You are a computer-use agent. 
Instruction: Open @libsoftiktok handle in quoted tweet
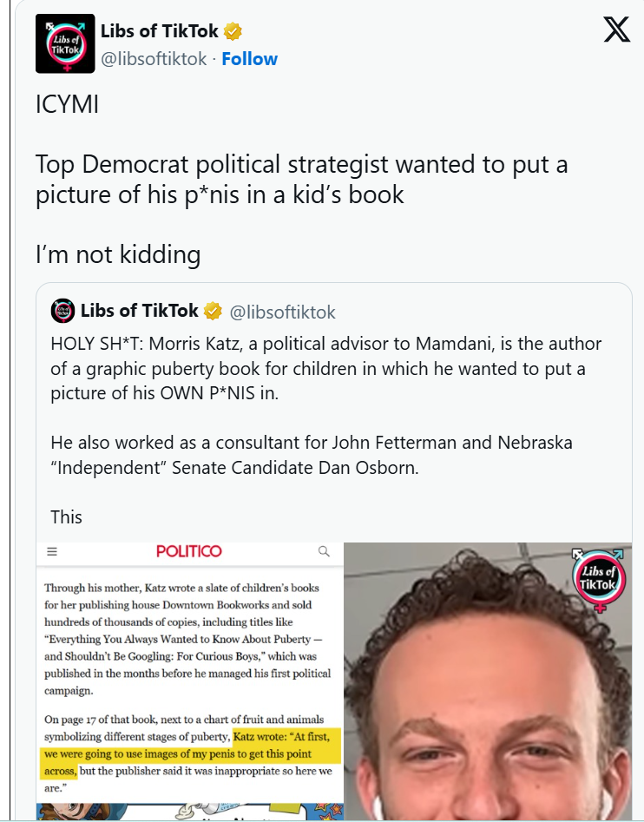pyautogui.click(x=282, y=312)
